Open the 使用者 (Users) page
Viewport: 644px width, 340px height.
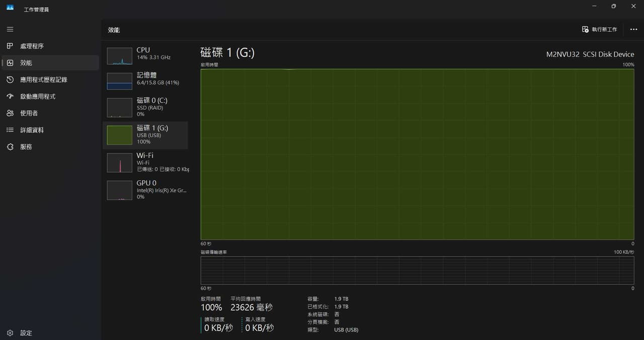50,113
